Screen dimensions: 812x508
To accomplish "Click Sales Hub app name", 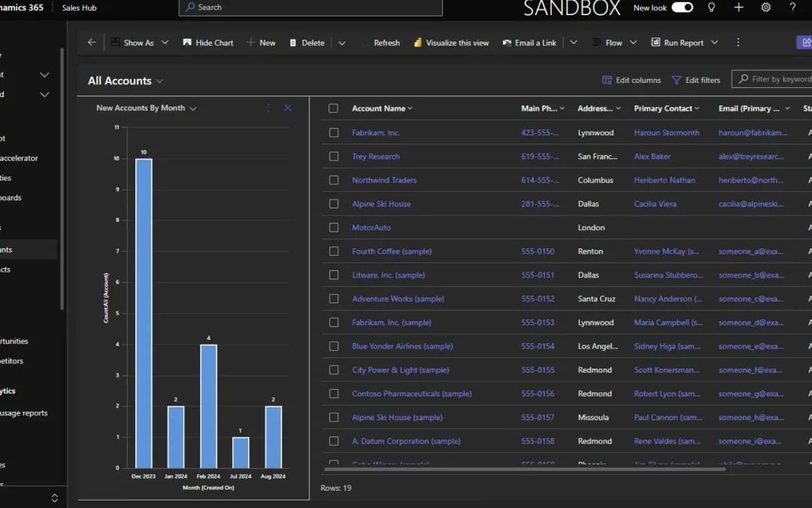I will [79, 8].
